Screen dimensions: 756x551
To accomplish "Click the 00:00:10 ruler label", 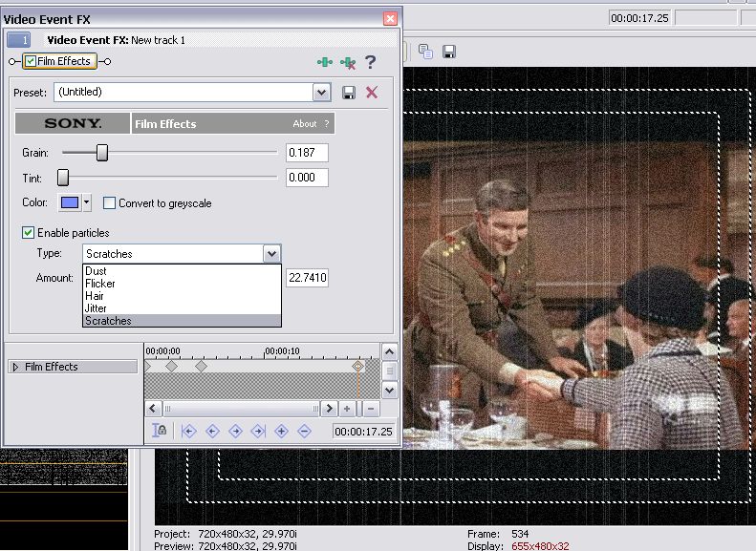I will pyautogui.click(x=283, y=351).
